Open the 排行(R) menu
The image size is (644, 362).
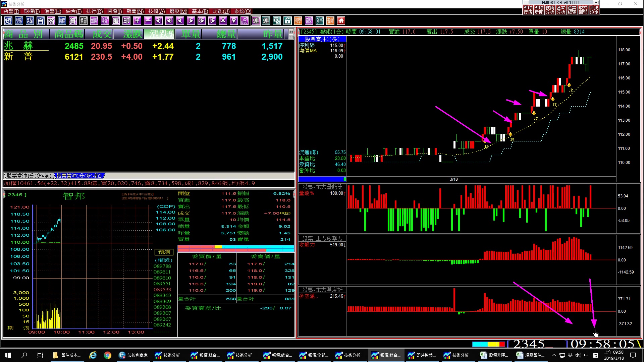pyautogui.click(x=95, y=11)
